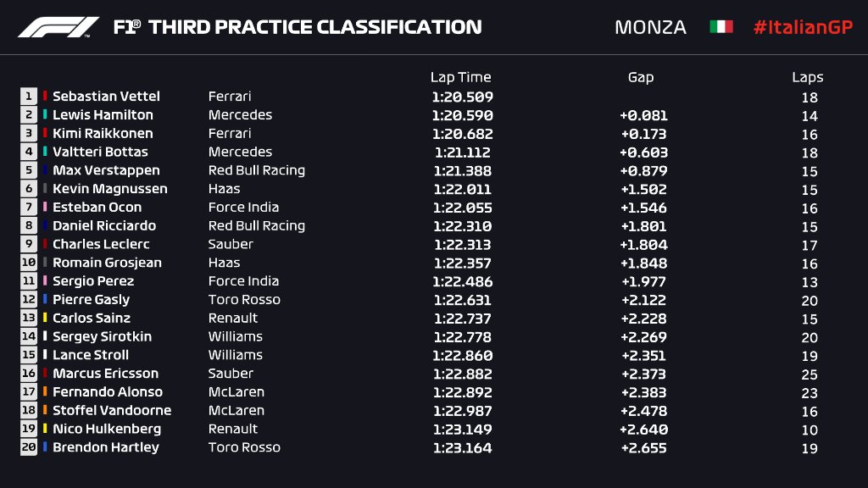Click Hamilton's teal Mercedes color bar
Image resolution: width=868 pixels, height=488 pixels.
46,115
